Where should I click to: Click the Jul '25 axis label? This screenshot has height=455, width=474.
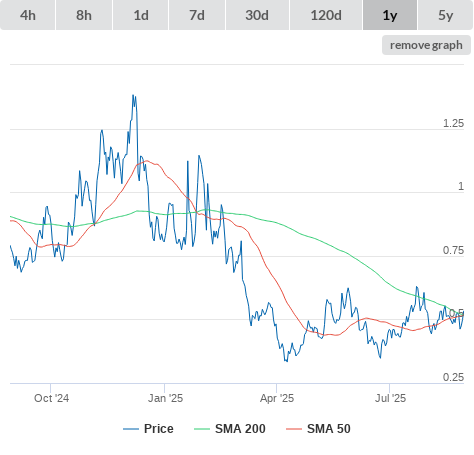click(390, 398)
